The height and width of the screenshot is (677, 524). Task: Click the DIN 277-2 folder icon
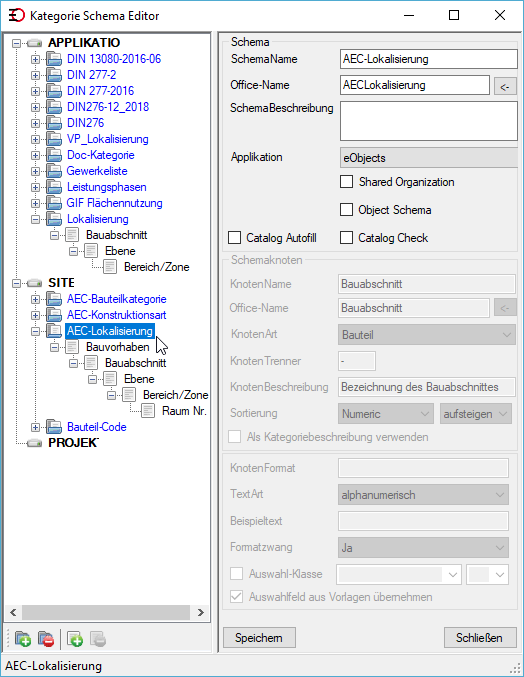coord(54,75)
